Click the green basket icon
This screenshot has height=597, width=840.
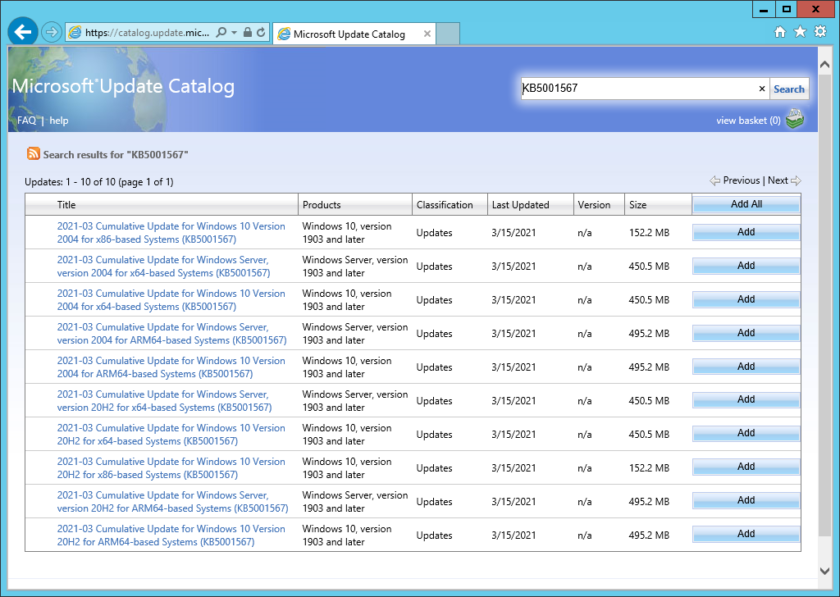coord(795,119)
